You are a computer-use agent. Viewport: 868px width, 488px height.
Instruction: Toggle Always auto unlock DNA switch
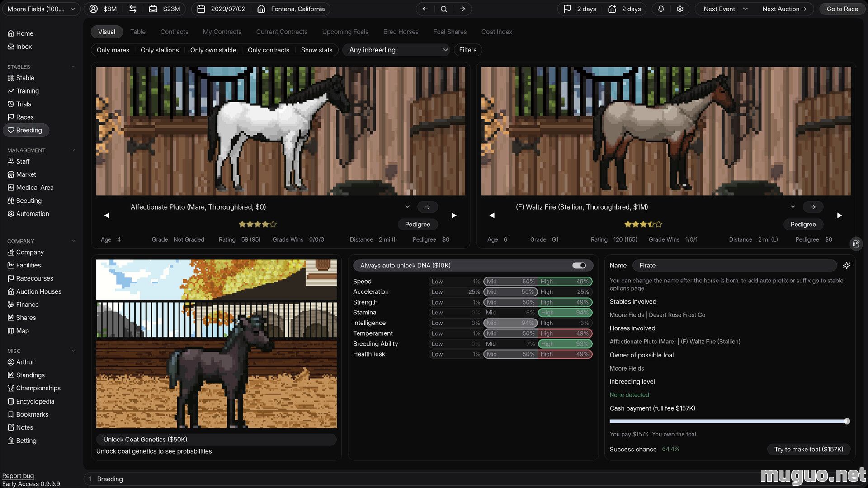coord(579,266)
